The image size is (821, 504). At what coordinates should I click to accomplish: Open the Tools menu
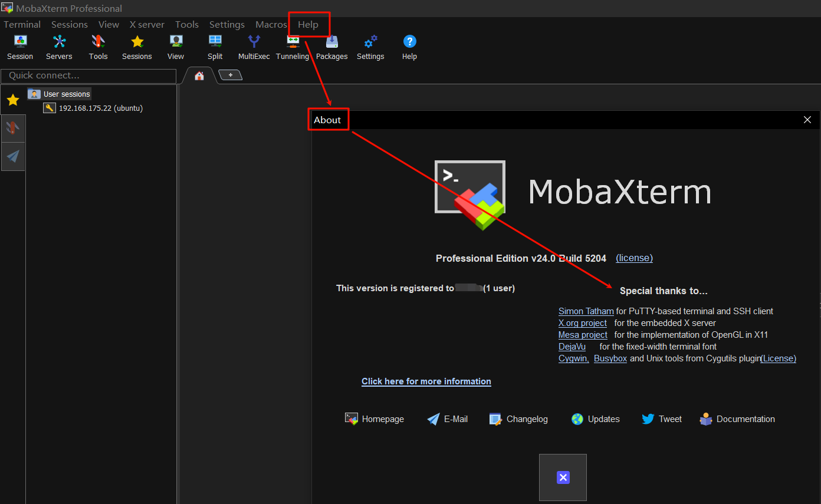[187, 24]
